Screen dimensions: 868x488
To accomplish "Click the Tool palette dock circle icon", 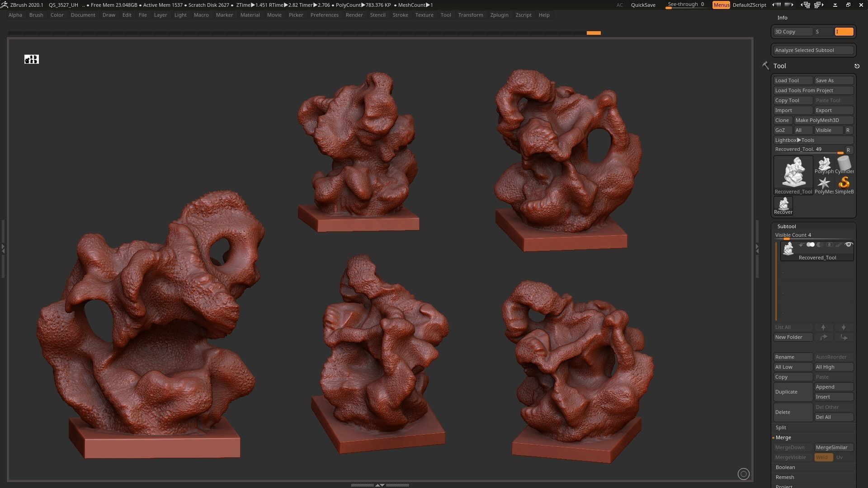I will [857, 66].
